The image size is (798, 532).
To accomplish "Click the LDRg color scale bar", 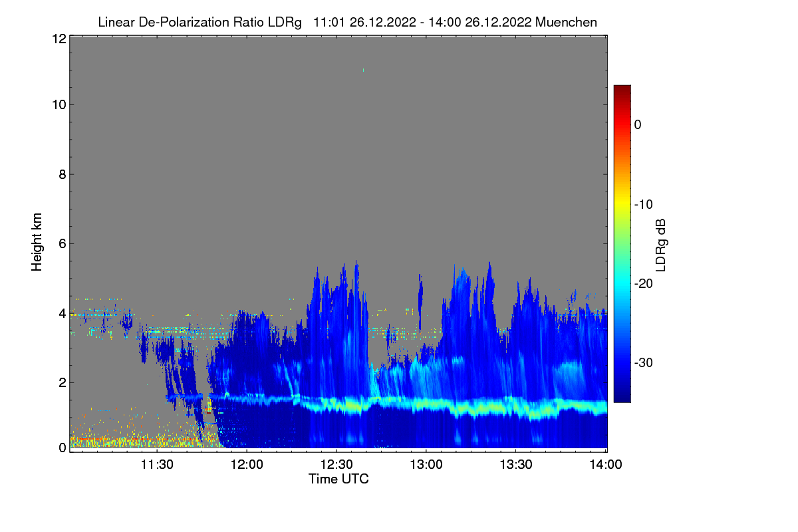I will [x=622, y=243].
